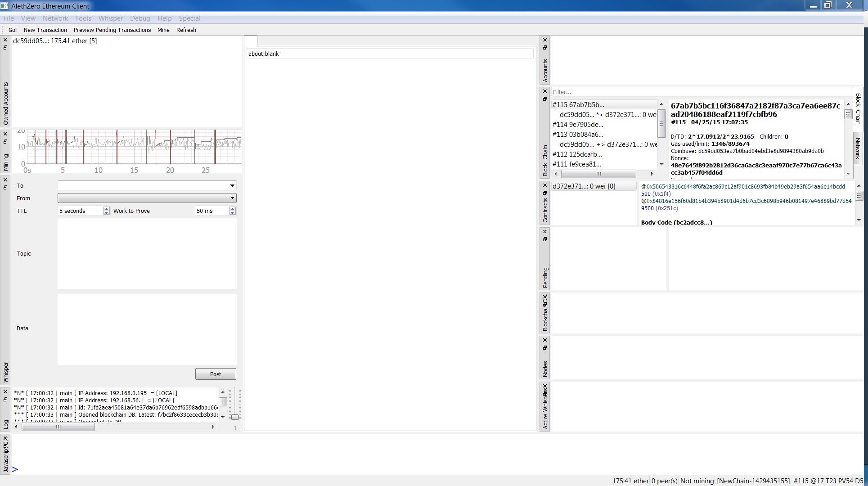Click the Topic text area
The height and width of the screenshot is (486, 868).
(x=147, y=254)
